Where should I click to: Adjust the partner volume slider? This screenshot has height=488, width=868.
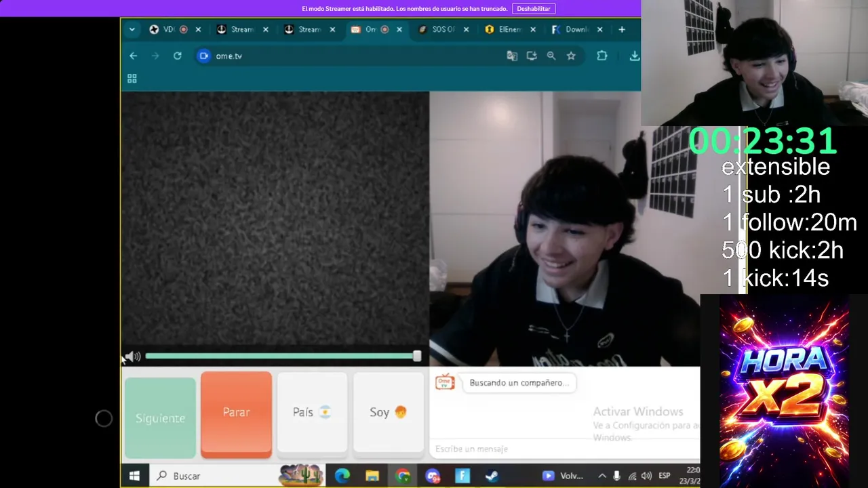click(x=283, y=356)
